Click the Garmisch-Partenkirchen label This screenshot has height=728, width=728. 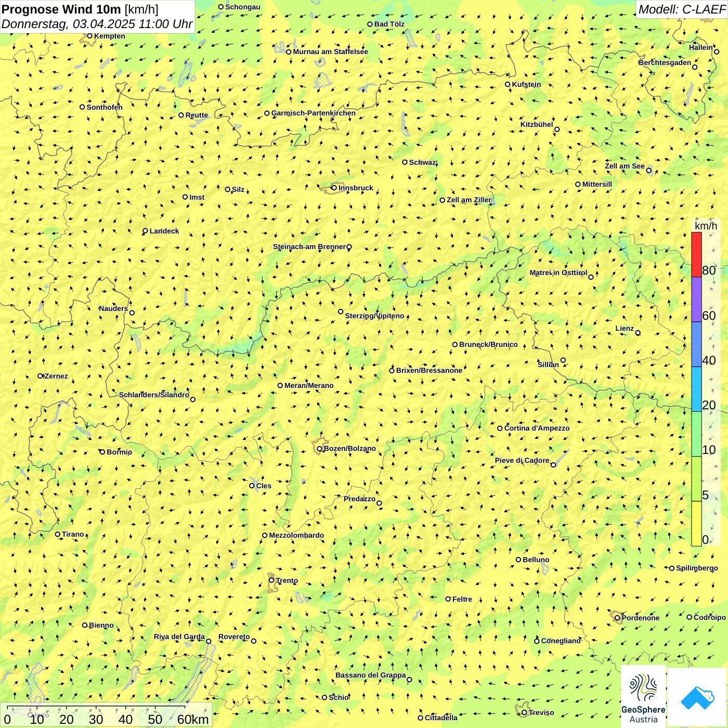pyautogui.click(x=314, y=113)
